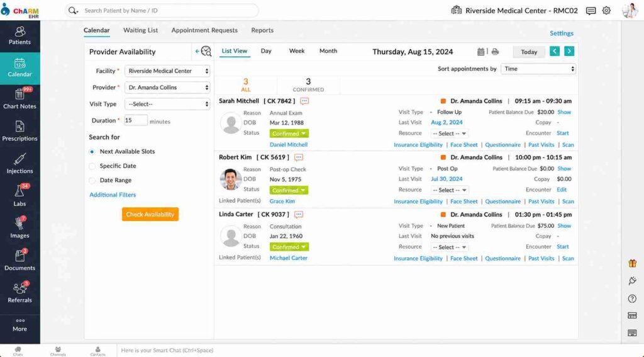This screenshot has height=357, width=644.
Task: Open the date picker calendar icon
Action: (x=480, y=52)
